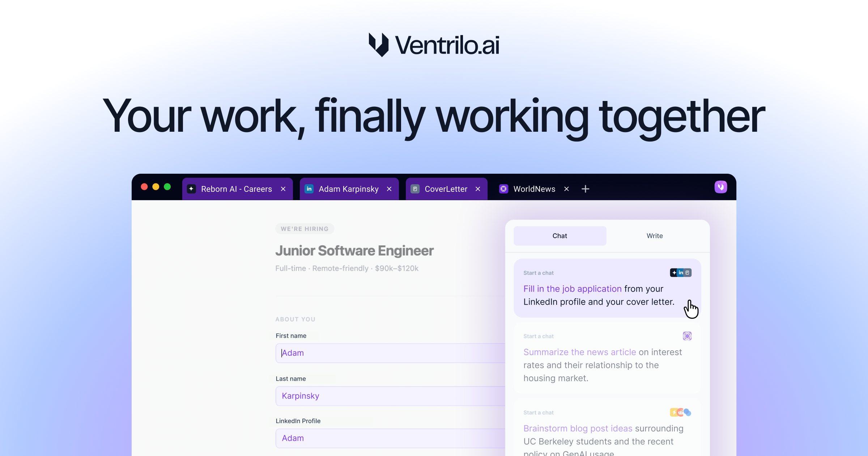Start the Fill in the job application chat
This screenshot has width=868, height=456.
click(607, 288)
